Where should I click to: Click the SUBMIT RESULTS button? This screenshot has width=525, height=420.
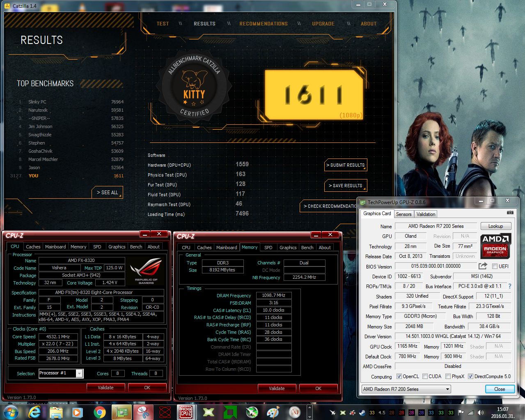pyautogui.click(x=346, y=165)
